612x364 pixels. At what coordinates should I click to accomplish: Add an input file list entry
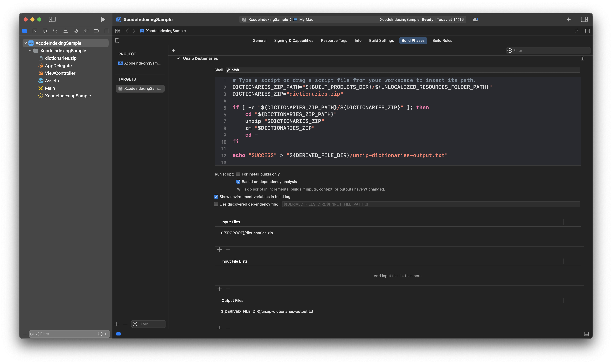coord(220,289)
